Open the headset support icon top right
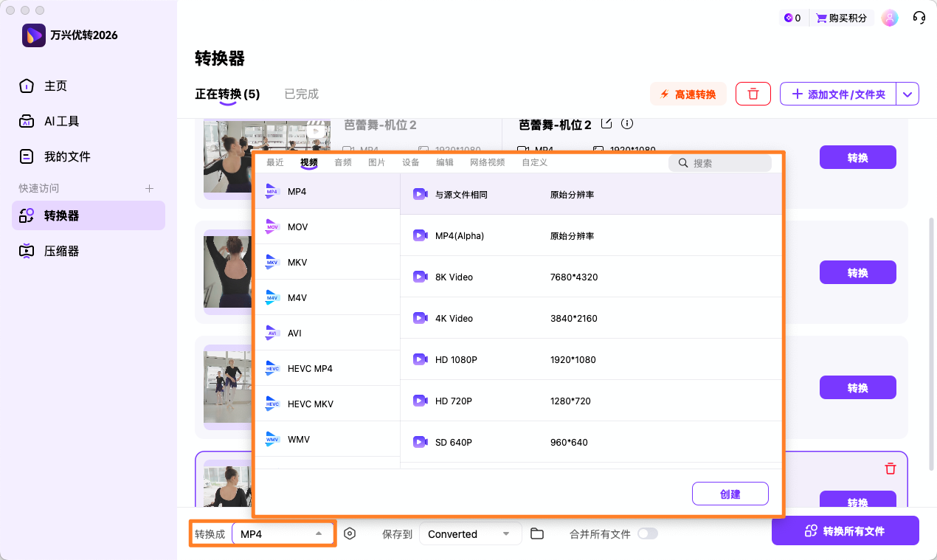The image size is (937, 560). pyautogui.click(x=919, y=17)
